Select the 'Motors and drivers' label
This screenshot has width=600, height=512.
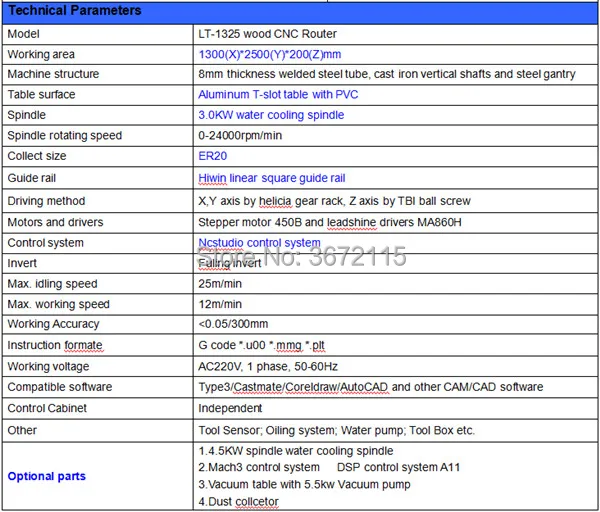click(55, 222)
